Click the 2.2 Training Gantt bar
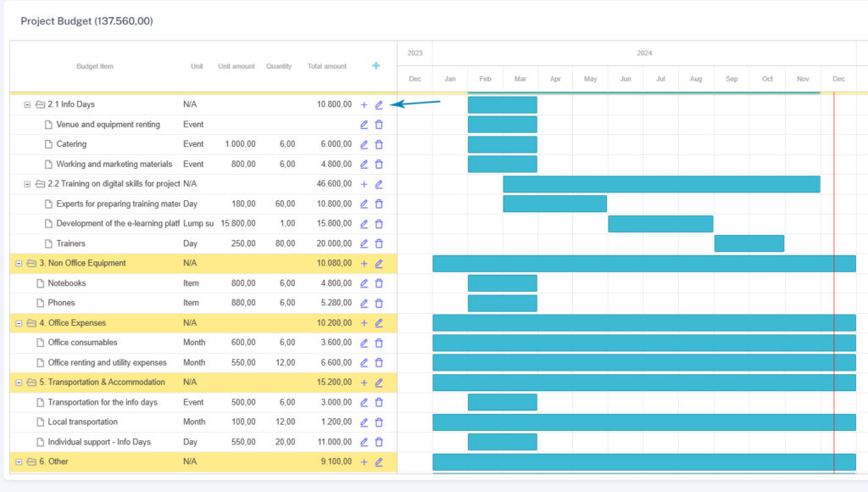 pos(661,184)
